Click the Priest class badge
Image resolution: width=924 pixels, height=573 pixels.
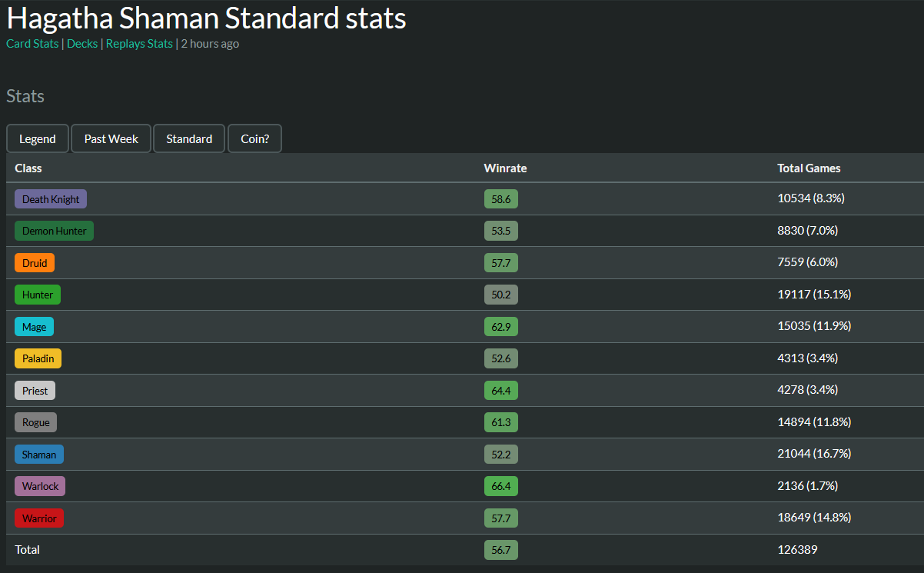click(x=35, y=391)
